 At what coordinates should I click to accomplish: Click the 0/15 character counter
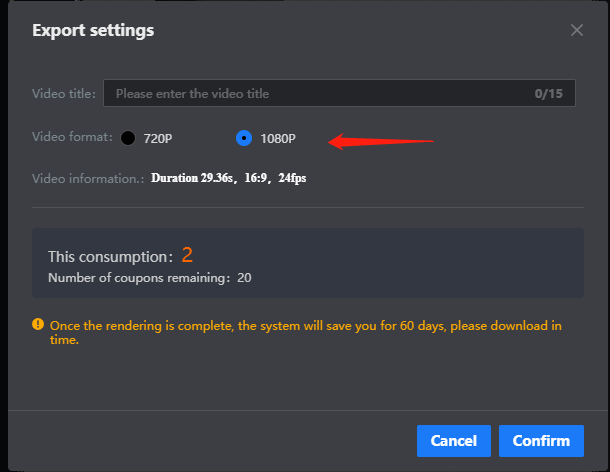point(549,93)
